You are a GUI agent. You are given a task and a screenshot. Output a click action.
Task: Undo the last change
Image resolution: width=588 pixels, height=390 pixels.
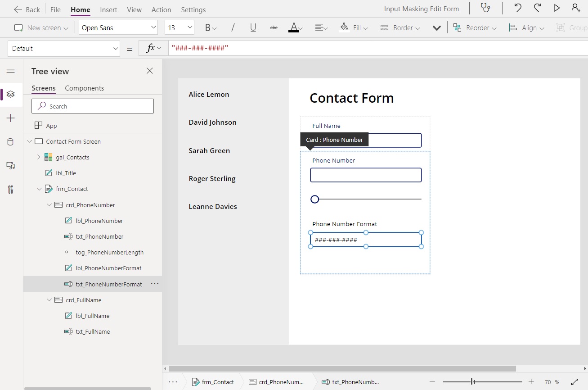[x=517, y=8]
